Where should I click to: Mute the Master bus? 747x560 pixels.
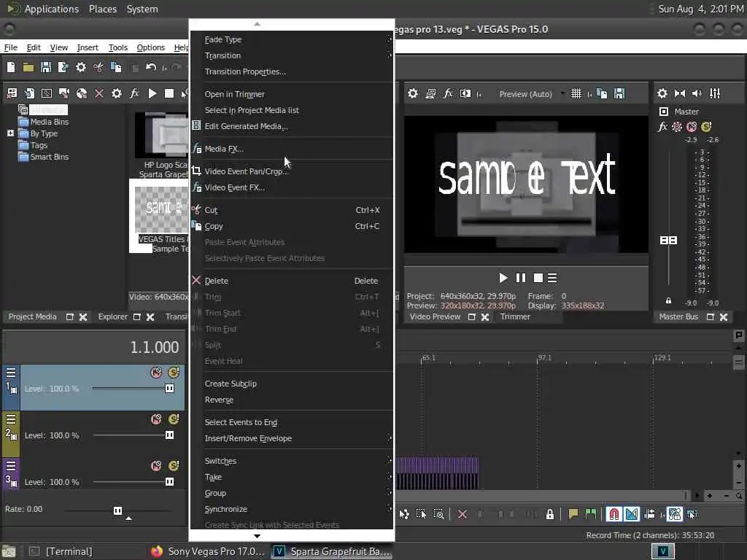point(692,127)
